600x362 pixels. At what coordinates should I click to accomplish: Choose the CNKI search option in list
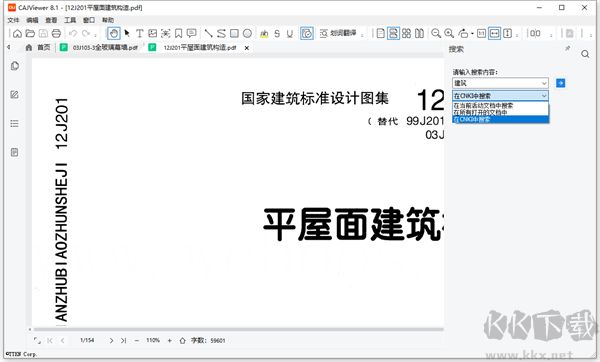pos(501,119)
